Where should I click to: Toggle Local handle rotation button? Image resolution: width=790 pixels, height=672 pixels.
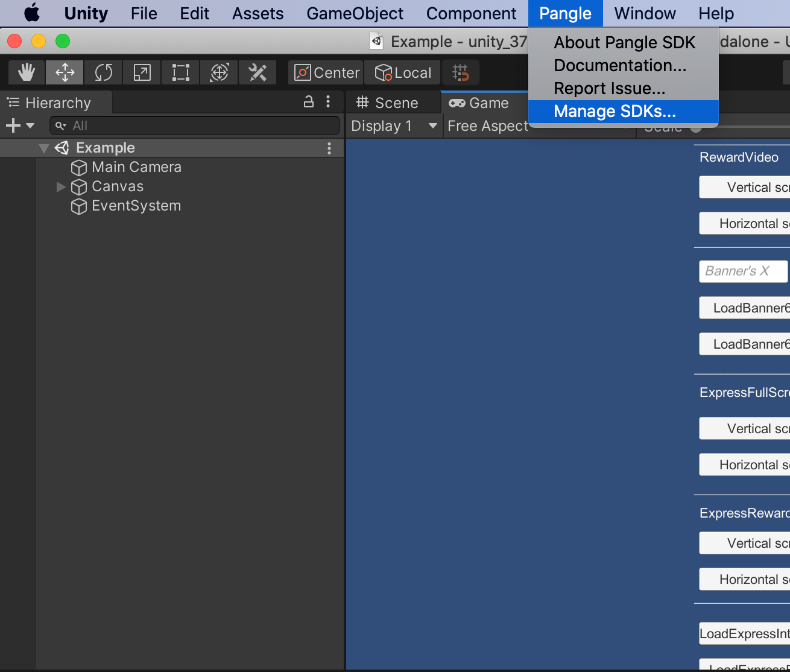click(403, 73)
